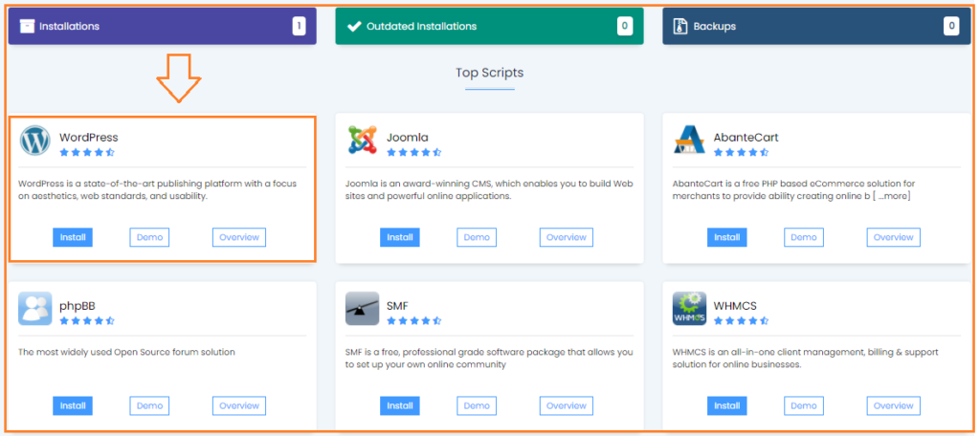
Task: Open the Outdated Installations panel
Action: tap(489, 26)
